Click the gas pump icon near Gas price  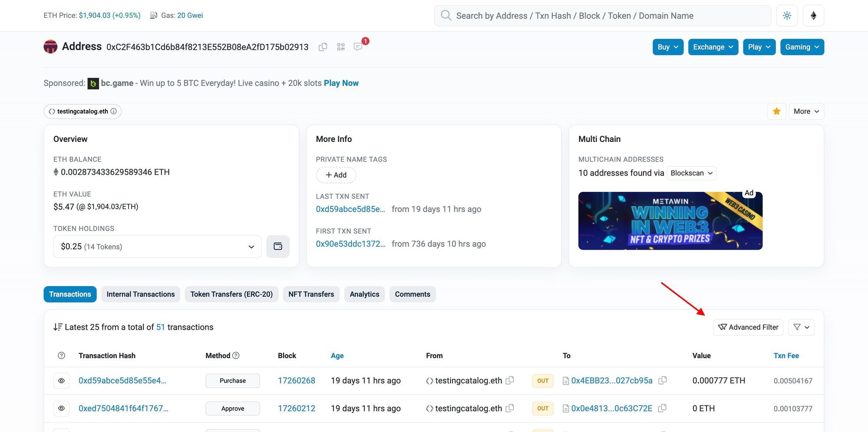pos(153,15)
